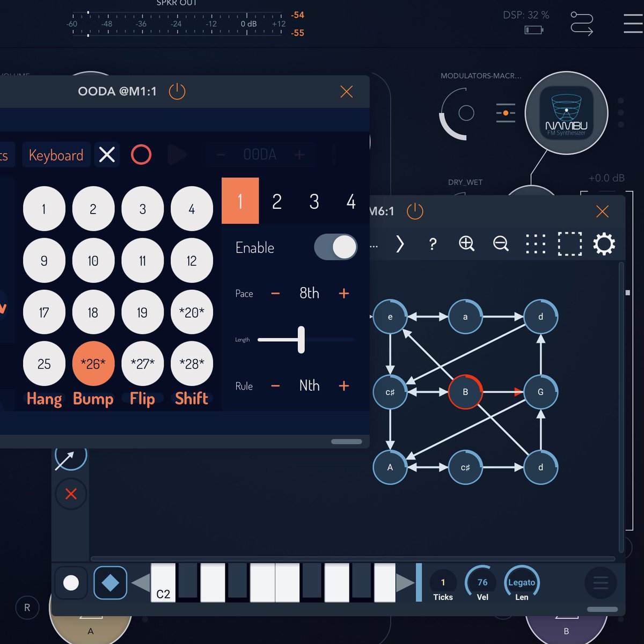Adjust the Length slider handle
This screenshot has width=644, height=644.
301,340
